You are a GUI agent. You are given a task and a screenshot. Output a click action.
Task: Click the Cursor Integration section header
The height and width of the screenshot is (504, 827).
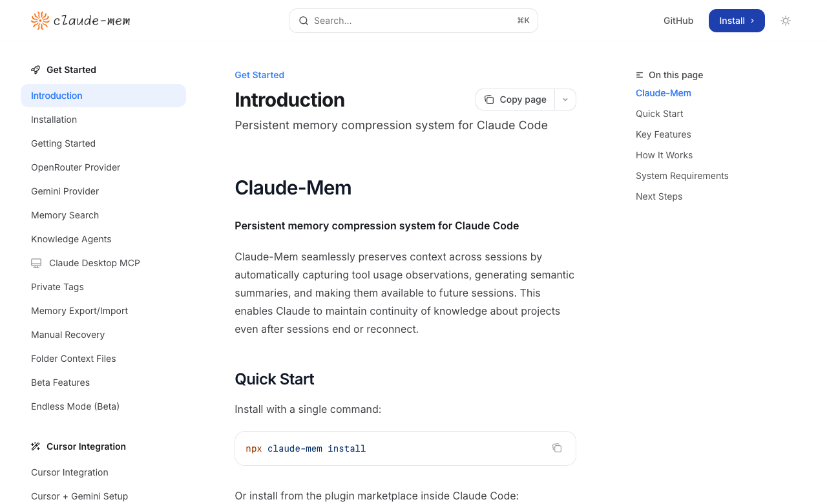[86, 446]
